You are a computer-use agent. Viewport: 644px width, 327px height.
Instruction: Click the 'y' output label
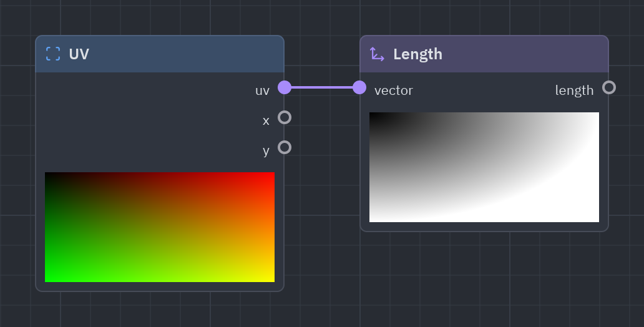click(266, 151)
